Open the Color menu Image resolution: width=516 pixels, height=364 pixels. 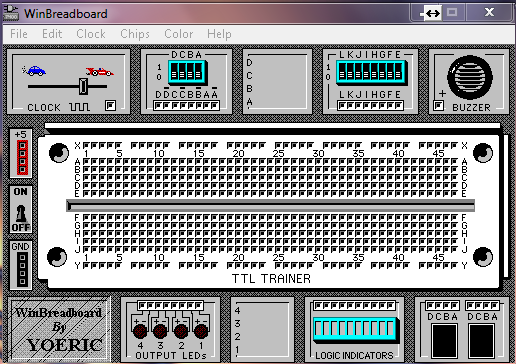click(x=179, y=34)
